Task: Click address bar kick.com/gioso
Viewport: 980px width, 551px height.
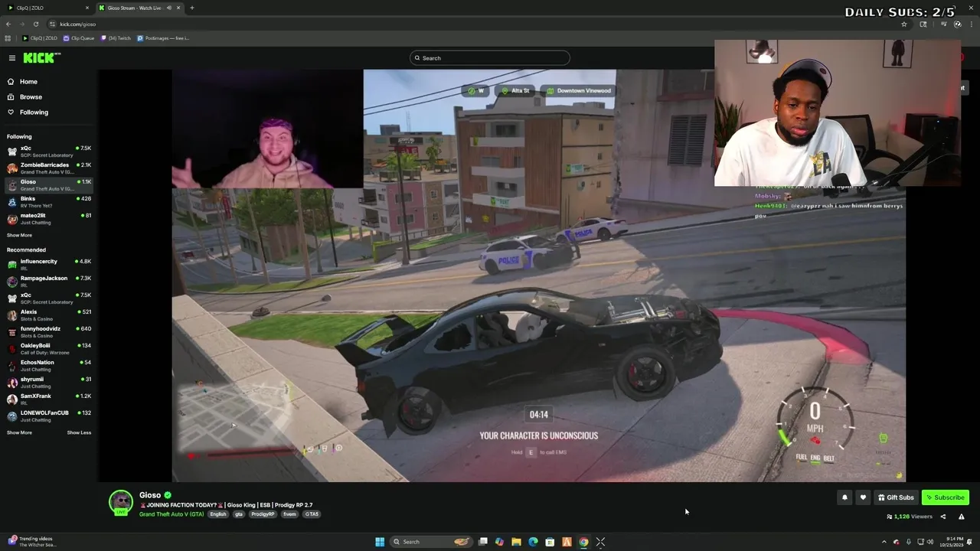Action: click(x=479, y=24)
